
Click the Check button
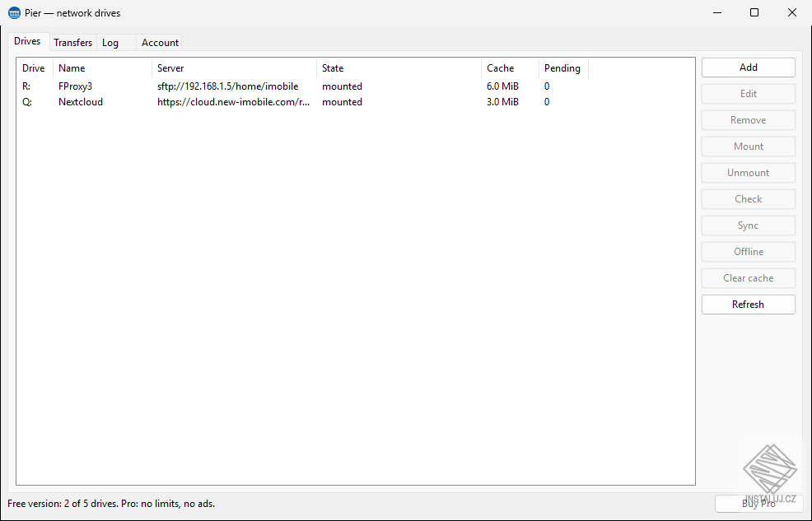(749, 199)
